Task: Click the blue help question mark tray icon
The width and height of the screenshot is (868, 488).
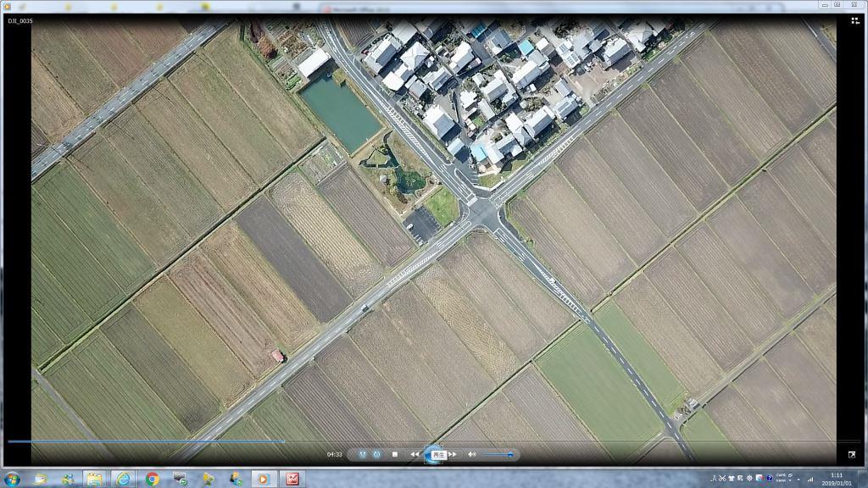Action: point(769,479)
